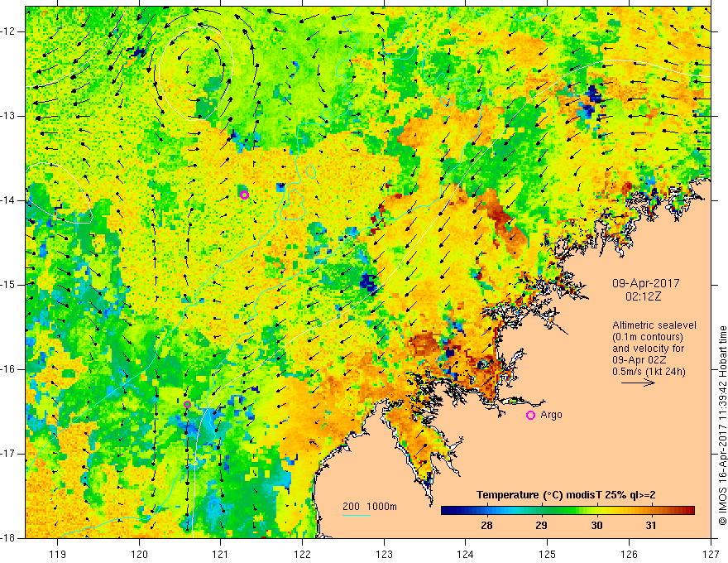Click the 29 value on temperature scale
The width and height of the screenshot is (728, 563).
pyautogui.click(x=541, y=526)
